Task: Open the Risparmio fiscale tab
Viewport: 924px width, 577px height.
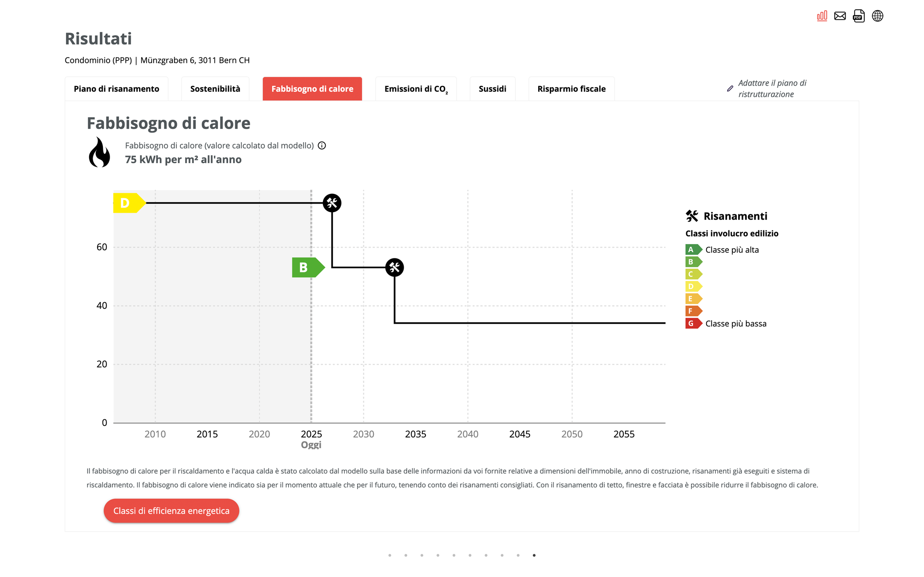Action: pyautogui.click(x=571, y=89)
